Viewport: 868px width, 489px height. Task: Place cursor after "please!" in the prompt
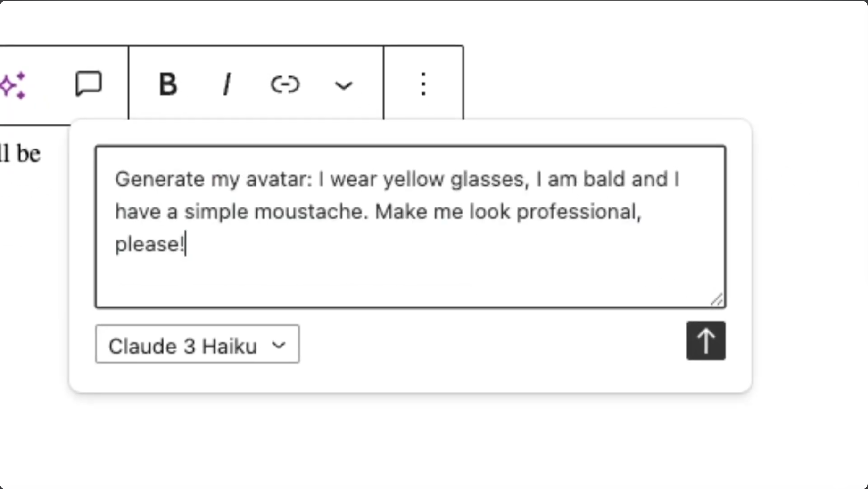[186, 244]
